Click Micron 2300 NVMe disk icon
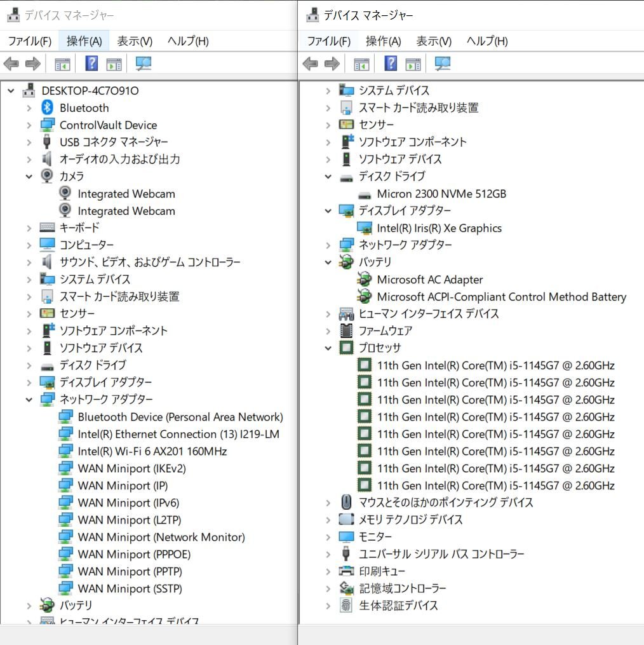This screenshot has width=644, height=645. [365, 194]
